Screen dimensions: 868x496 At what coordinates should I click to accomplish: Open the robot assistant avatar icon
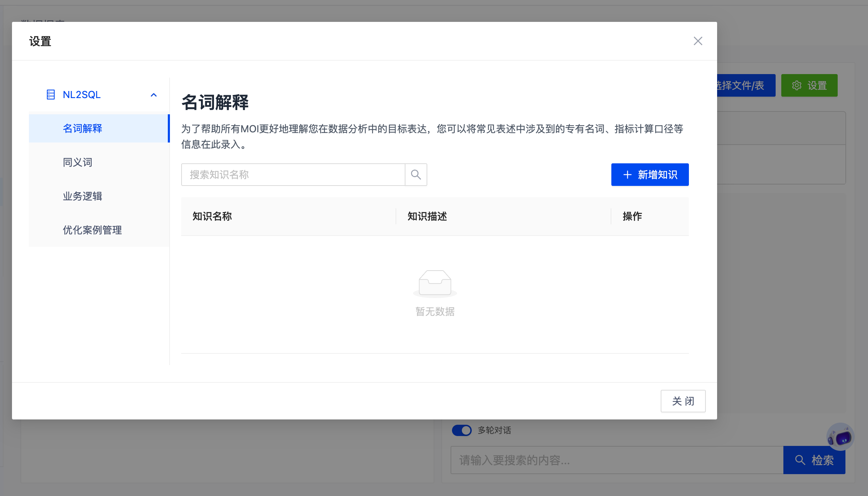pos(840,437)
